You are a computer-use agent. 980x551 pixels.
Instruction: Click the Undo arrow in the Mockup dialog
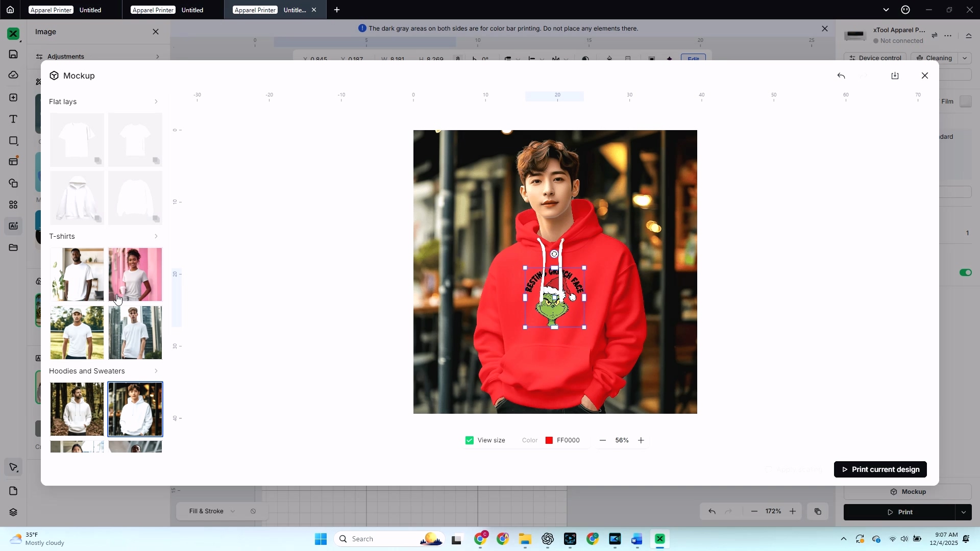(841, 75)
